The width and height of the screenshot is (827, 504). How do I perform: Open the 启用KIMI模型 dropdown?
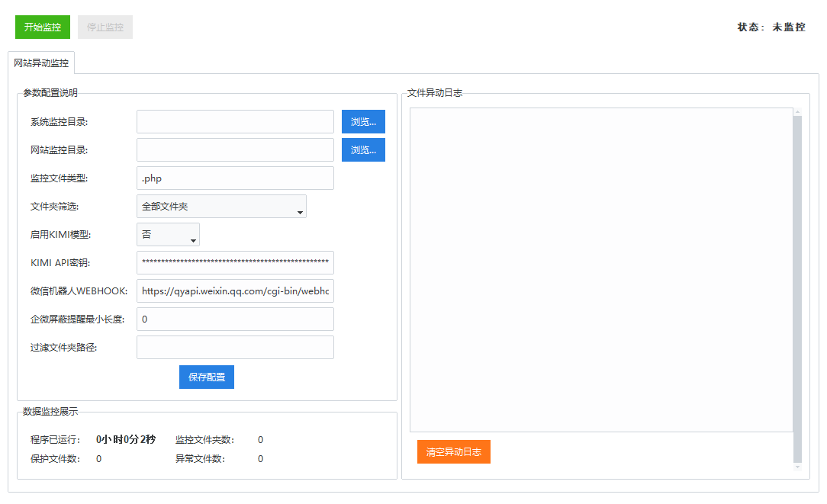click(x=169, y=235)
